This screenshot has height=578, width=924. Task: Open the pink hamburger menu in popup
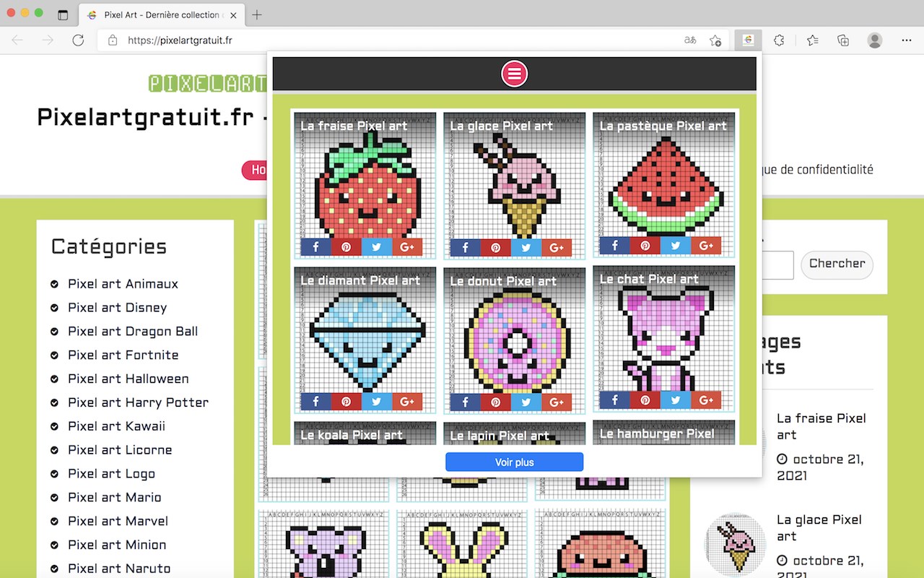pos(515,74)
